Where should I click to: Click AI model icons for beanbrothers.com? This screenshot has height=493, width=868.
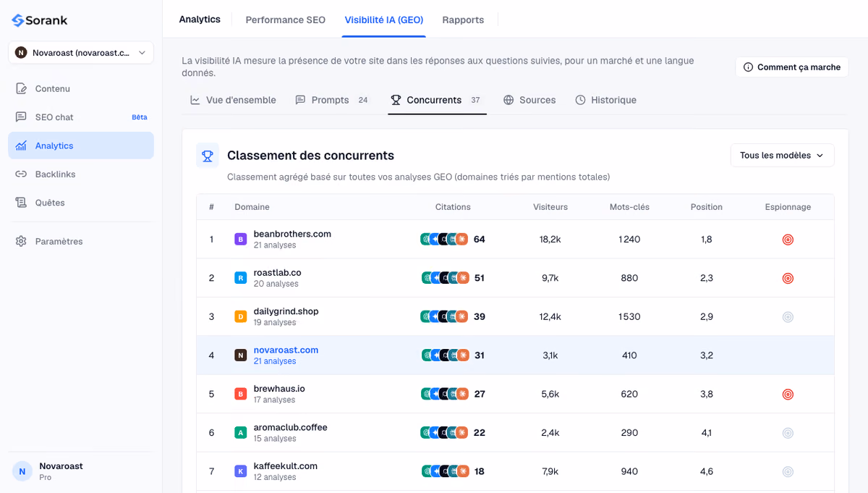(x=444, y=240)
